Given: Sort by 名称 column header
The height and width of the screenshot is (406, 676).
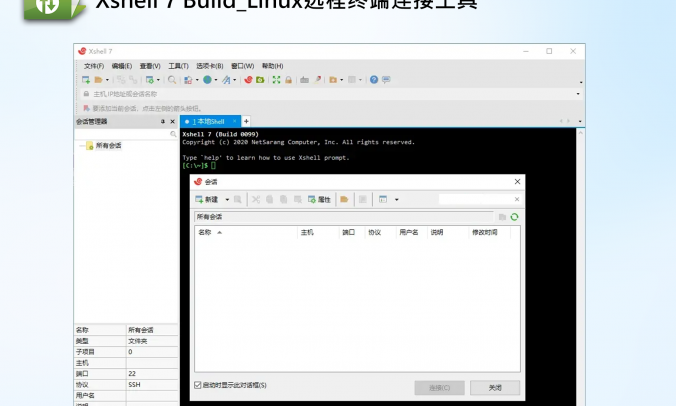Looking at the screenshot, I should click(246, 232).
